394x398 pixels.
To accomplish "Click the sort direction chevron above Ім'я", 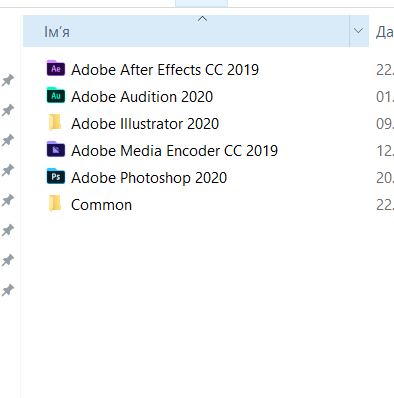I will point(202,19).
